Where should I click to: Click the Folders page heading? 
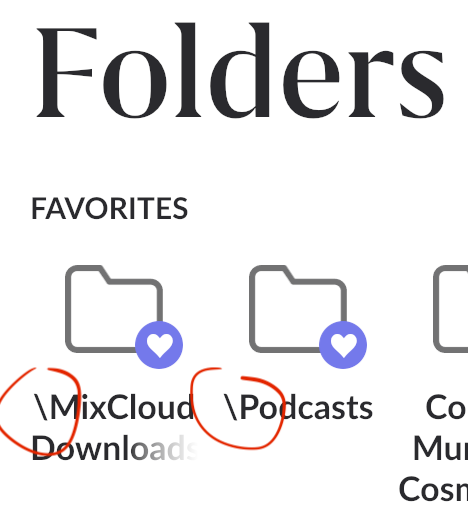pyautogui.click(x=240, y=71)
